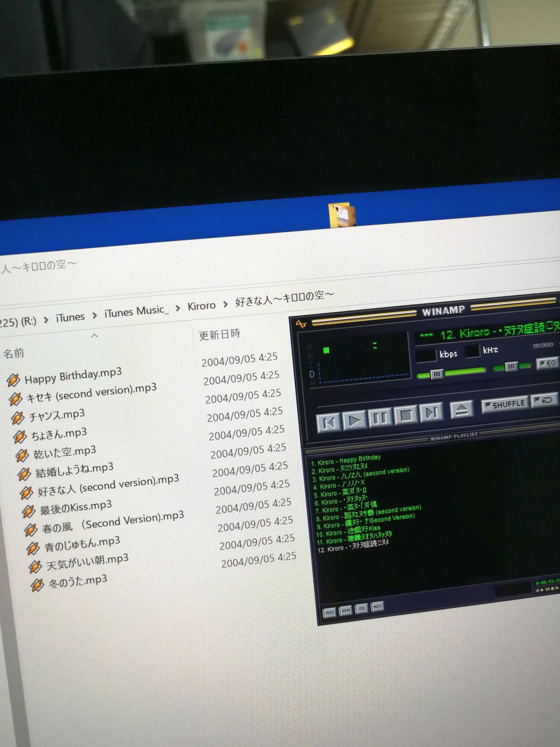Select the file name Happy Birthday.mp3

pos(73,375)
